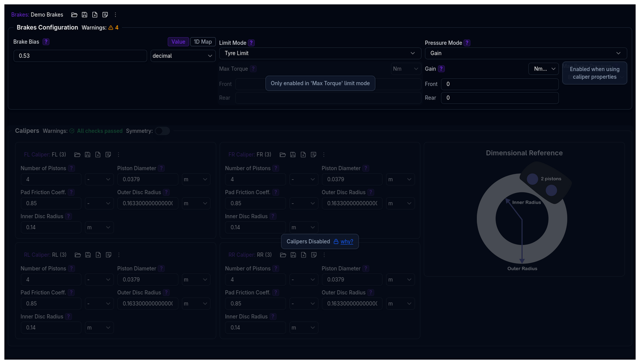This screenshot has height=364, width=640.
Task: Toggle the Calipers Symmetry switch
Action: pos(162,131)
